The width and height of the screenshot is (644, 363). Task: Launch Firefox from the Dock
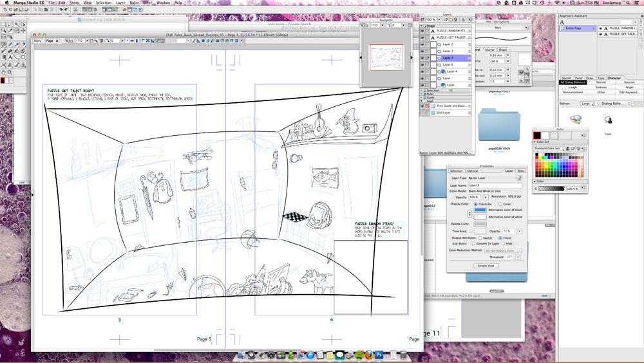[x=369, y=355]
